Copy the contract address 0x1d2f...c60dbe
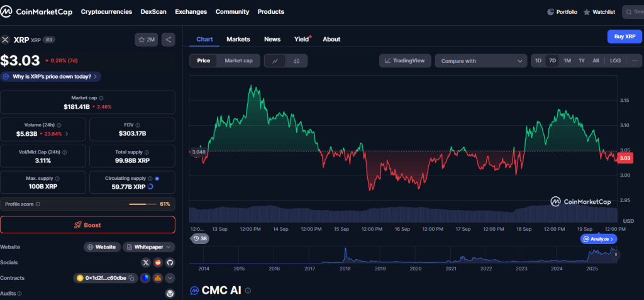This screenshot has width=644, height=300. (x=132, y=278)
